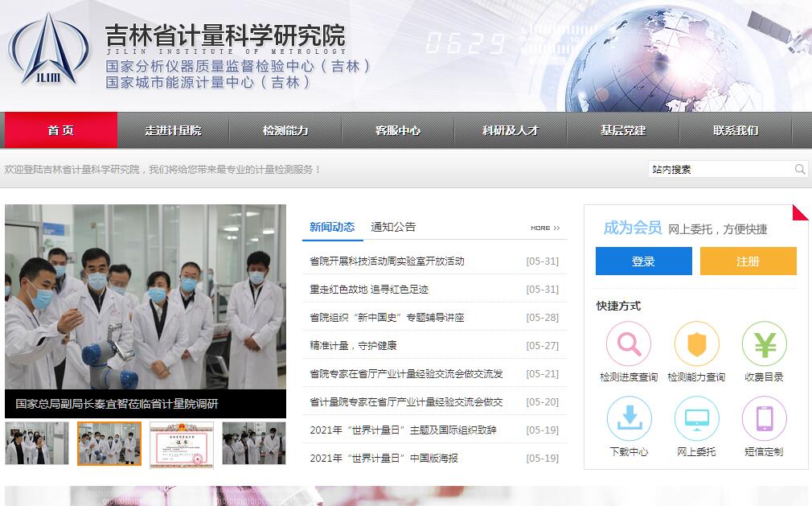812x506 pixels.
Task: Open the 检测能力查询 shield icon
Action: point(696,344)
